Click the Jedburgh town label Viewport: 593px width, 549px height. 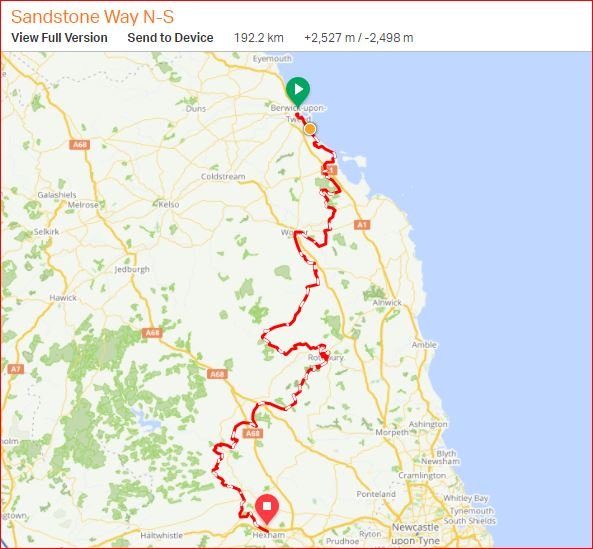[132, 270]
